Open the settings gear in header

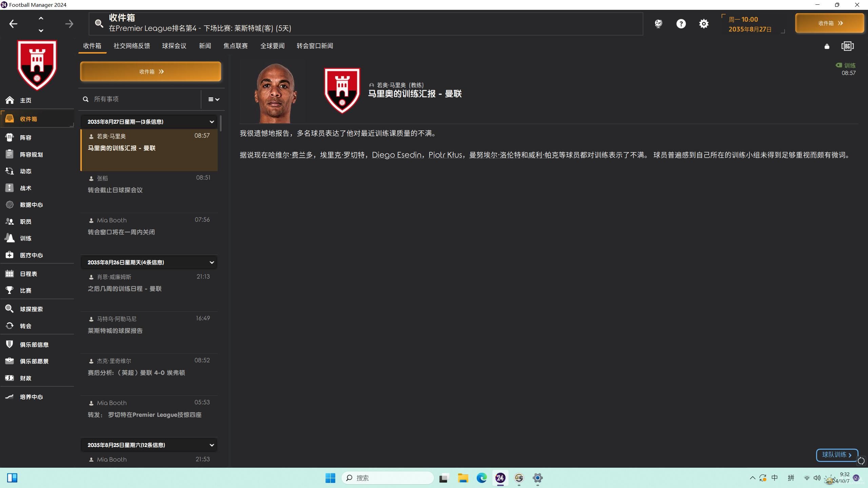point(704,24)
